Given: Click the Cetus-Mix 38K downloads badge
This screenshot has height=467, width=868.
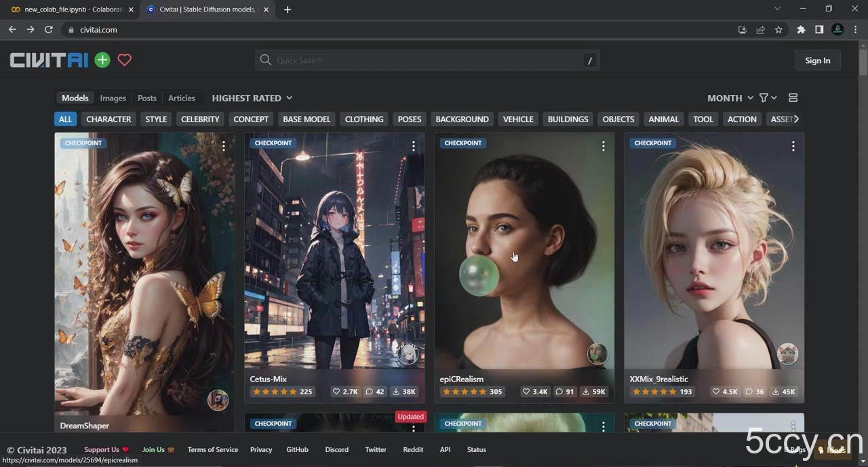Looking at the screenshot, I should [x=404, y=392].
